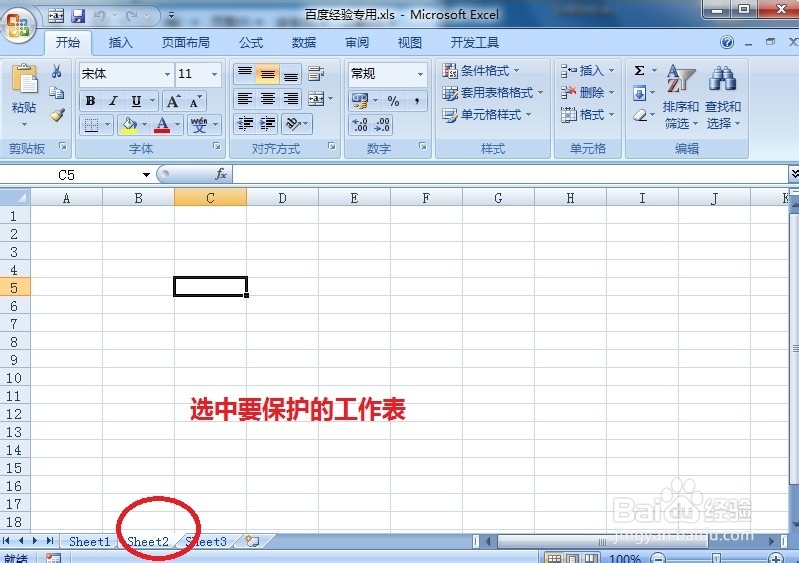Cut selection with the scissors icon
The width and height of the screenshot is (799, 563).
(x=57, y=71)
